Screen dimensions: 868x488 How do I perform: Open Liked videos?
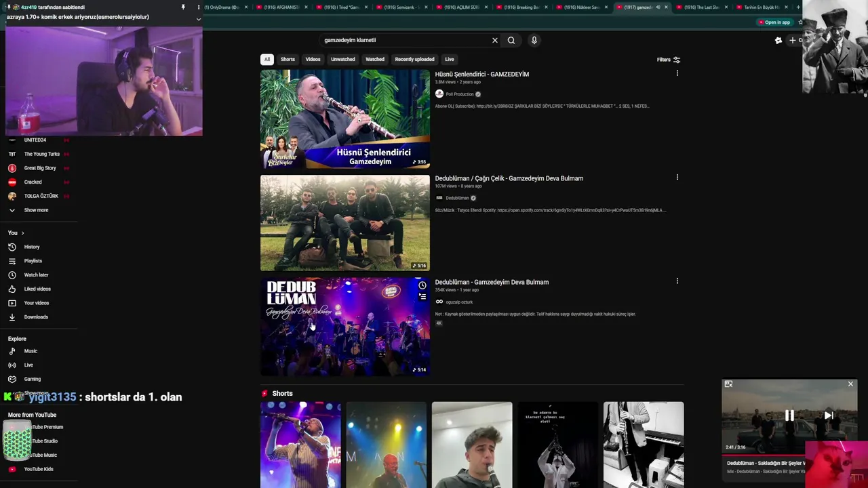[37, 289]
